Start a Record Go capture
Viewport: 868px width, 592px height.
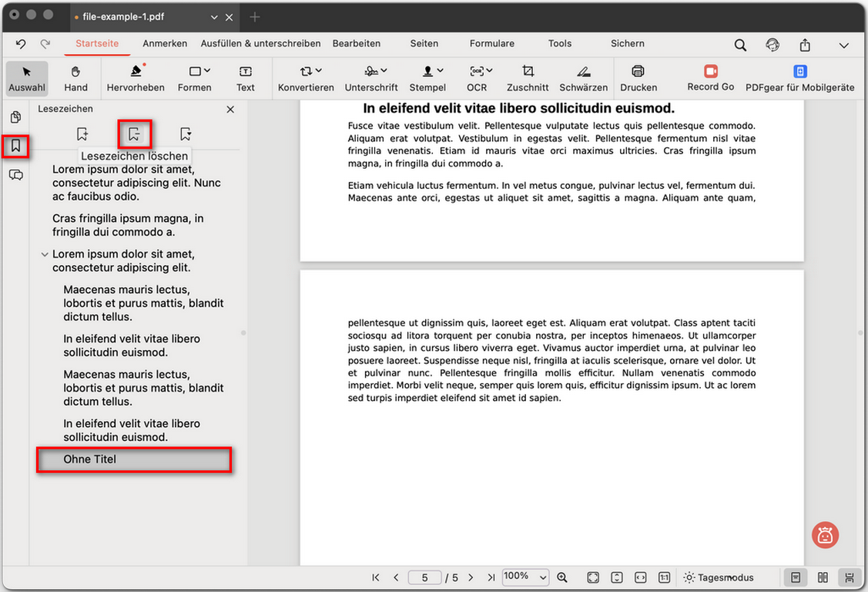pyautogui.click(x=710, y=78)
